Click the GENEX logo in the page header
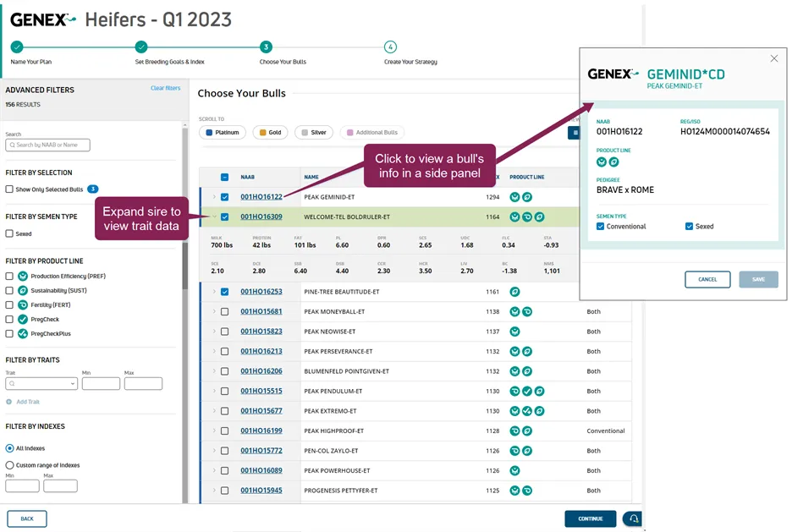This screenshot has width=792, height=532. [x=43, y=19]
